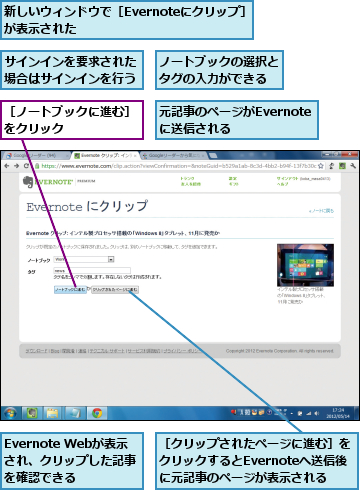Click the Chrome icon in taskbar

pos(97,413)
